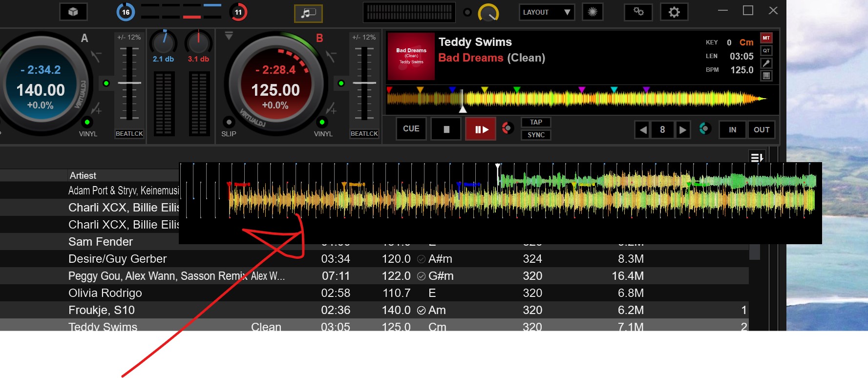Select the Peggy Gou, Alex Wann track row
The width and height of the screenshot is (868, 378).
374,276
